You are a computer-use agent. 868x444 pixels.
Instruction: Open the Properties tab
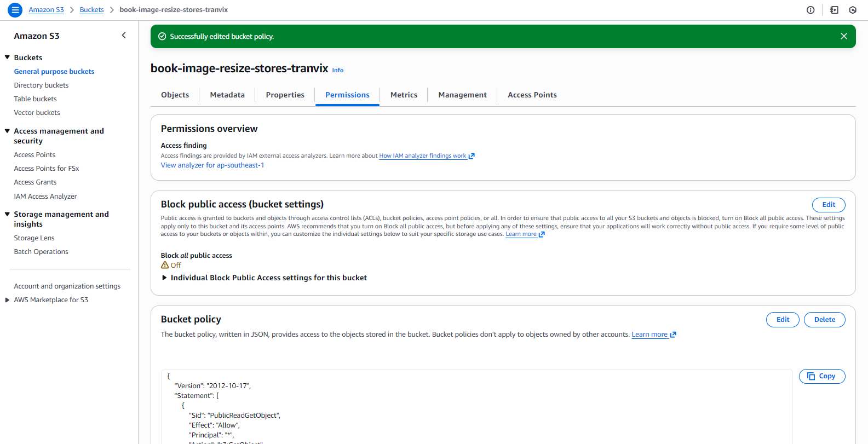click(x=285, y=95)
